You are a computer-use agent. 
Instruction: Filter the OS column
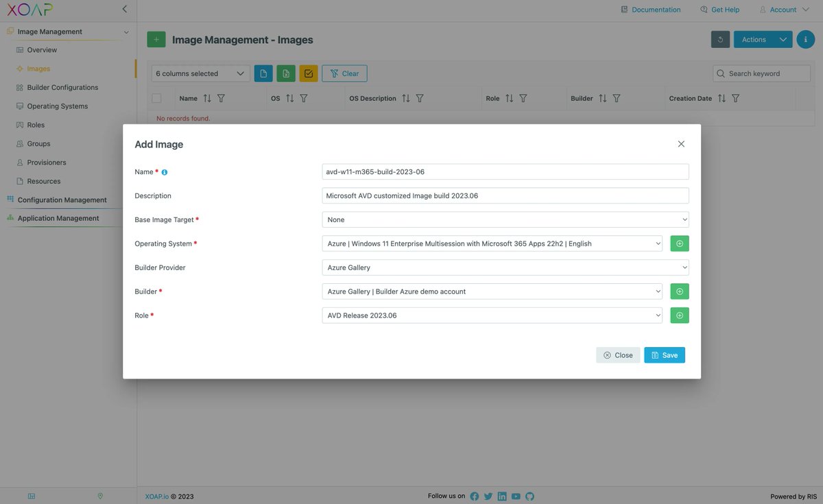point(304,99)
